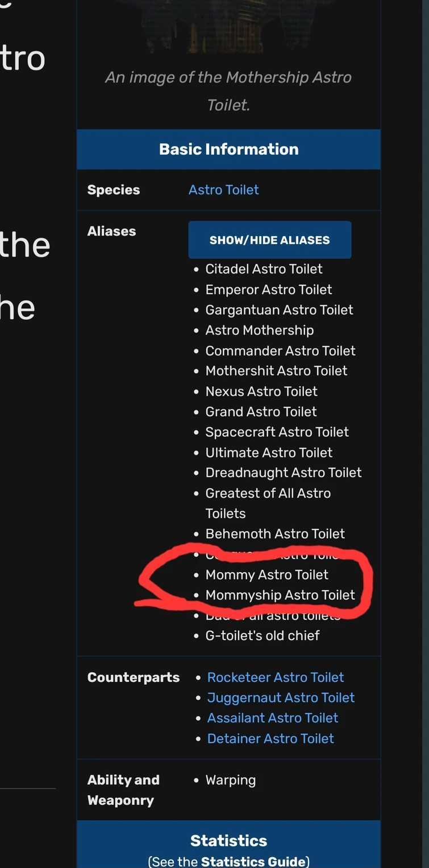
Task: Select the Species row label
Action: pos(113,190)
